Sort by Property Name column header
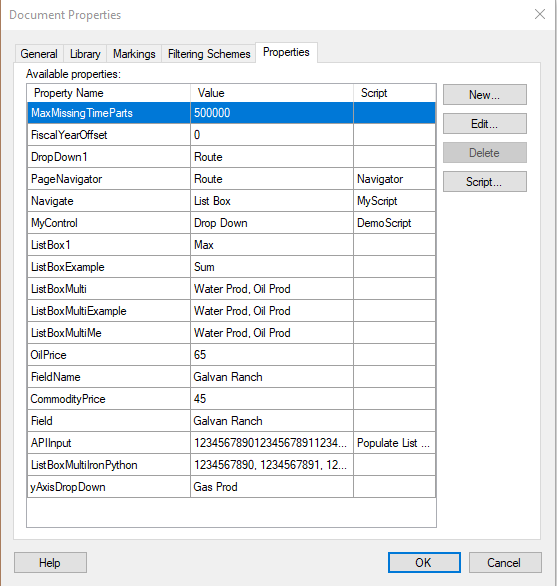This screenshot has height=586, width=557. pyautogui.click(x=109, y=93)
